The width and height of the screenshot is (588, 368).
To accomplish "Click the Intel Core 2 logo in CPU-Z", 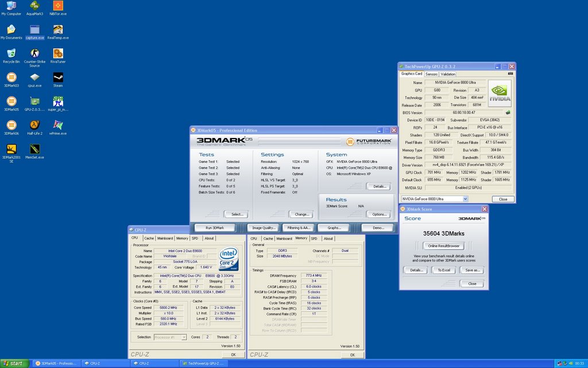I will coord(229,259).
